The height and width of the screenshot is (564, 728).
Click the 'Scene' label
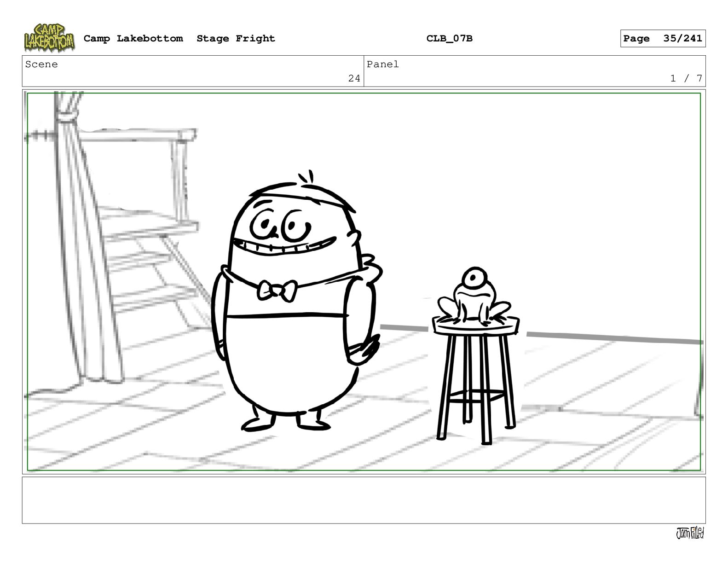click(x=41, y=64)
